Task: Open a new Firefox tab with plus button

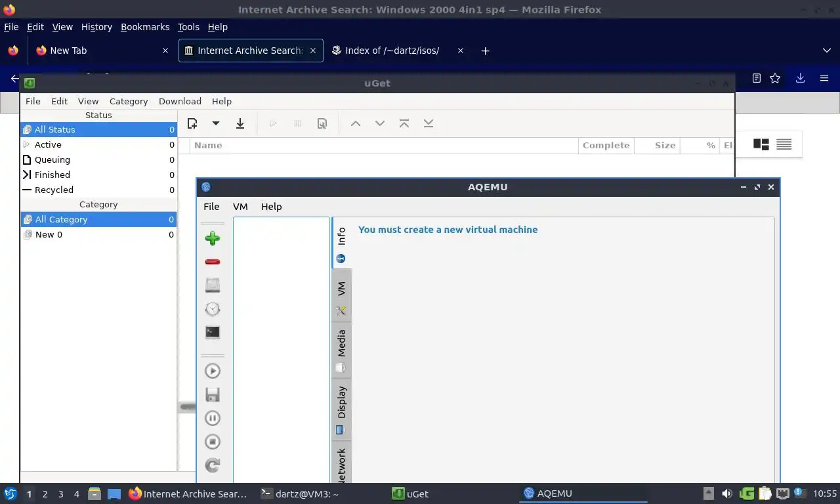Action: (x=485, y=51)
